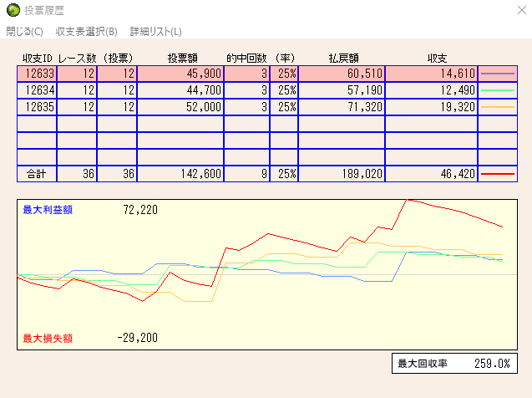The image size is (532, 398).
Task: Click the 投票額 value 52,000
Action: (x=204, y=107)
